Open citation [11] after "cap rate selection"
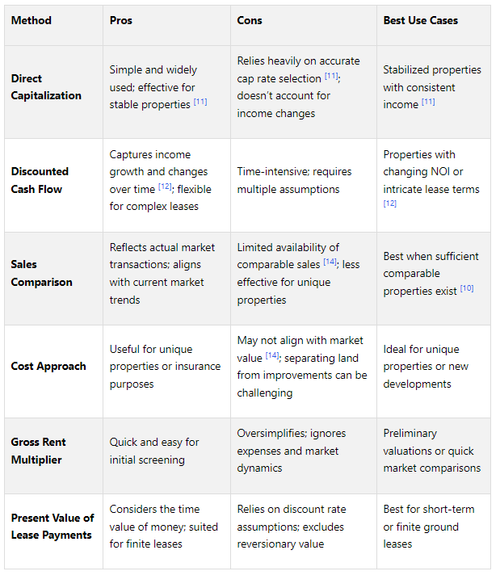The height and width of the screenshot is (575, 500). (331, 76)
